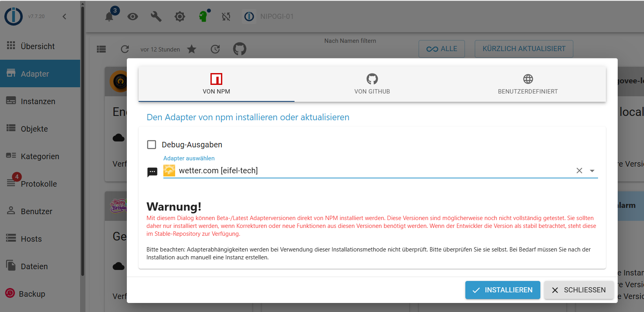The height and width of the screenshot is (312, 644).
Task: Select the VON NPM tab
Action: pyautogui.click(x=216, y=84)
